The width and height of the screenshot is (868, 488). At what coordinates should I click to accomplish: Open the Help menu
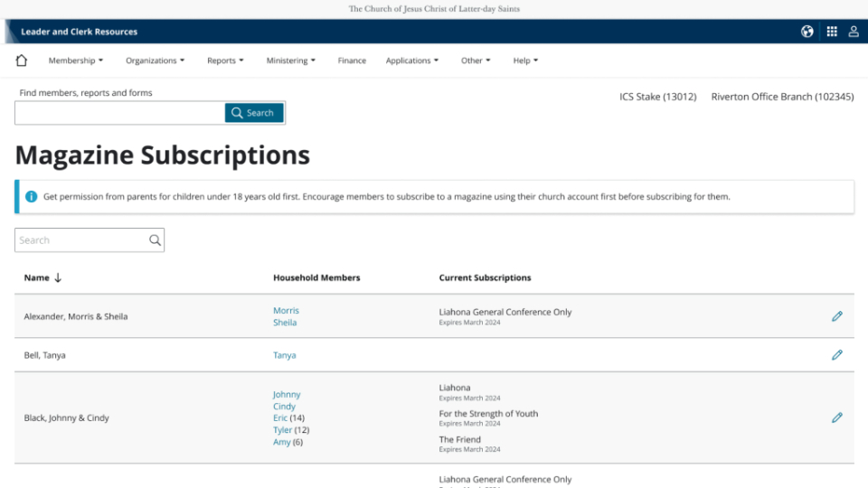click(x=525, y=61)
